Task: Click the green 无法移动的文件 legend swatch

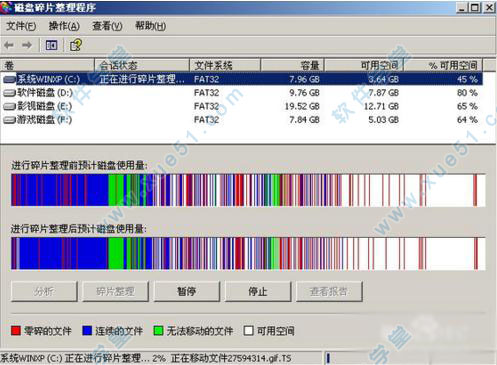Action: (x=158, y=331)
